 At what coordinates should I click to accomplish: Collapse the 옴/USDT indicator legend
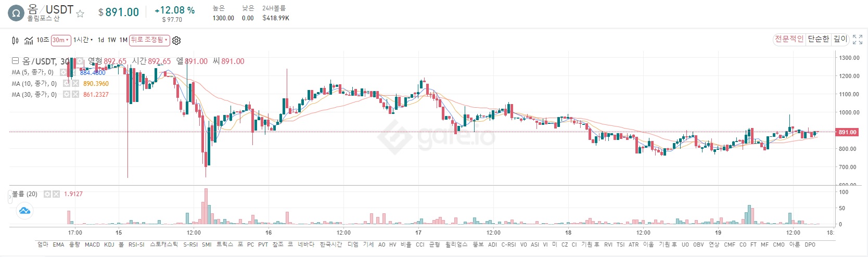coord(15,61)
